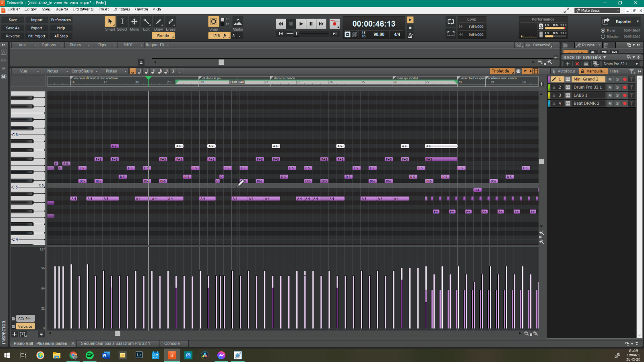Switch to the Console tab
This screenshot has height=362, width=644.
pos(172,343)
